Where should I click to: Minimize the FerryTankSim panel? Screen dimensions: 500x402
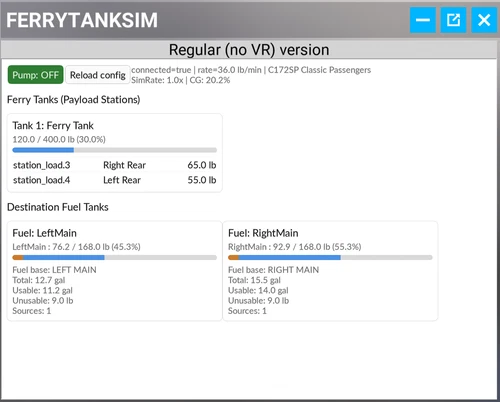[x=423, y=20]
